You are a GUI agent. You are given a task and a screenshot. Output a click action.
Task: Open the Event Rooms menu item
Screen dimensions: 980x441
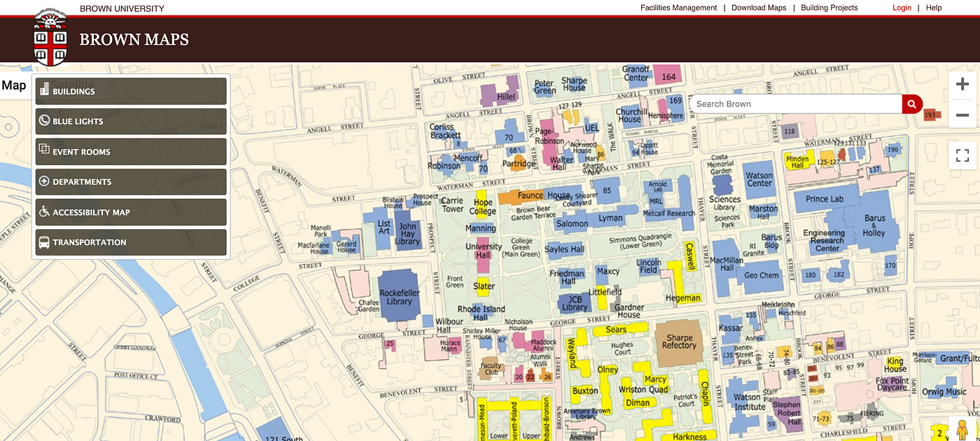131,151
